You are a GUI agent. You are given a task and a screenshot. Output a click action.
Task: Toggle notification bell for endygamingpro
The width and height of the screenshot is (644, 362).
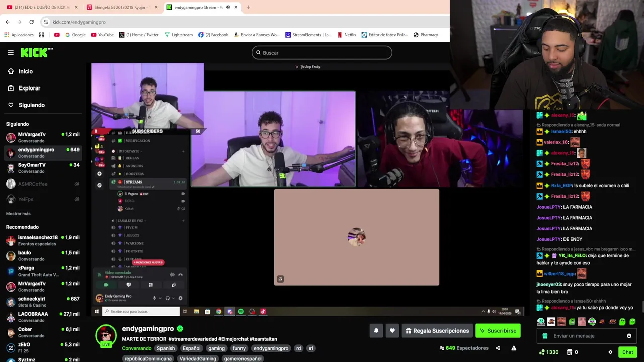pos(376,331)
